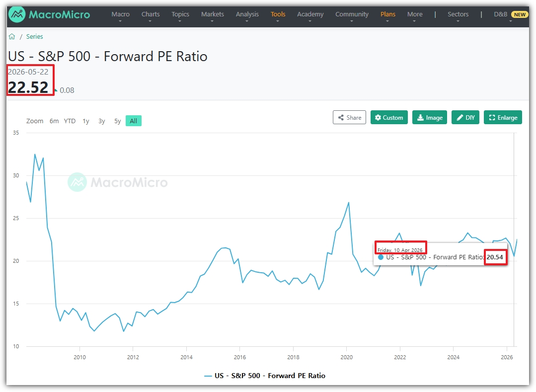Click the home breadcrumb icon
This screenshot has height=392, width=536.
pos(12,37)
